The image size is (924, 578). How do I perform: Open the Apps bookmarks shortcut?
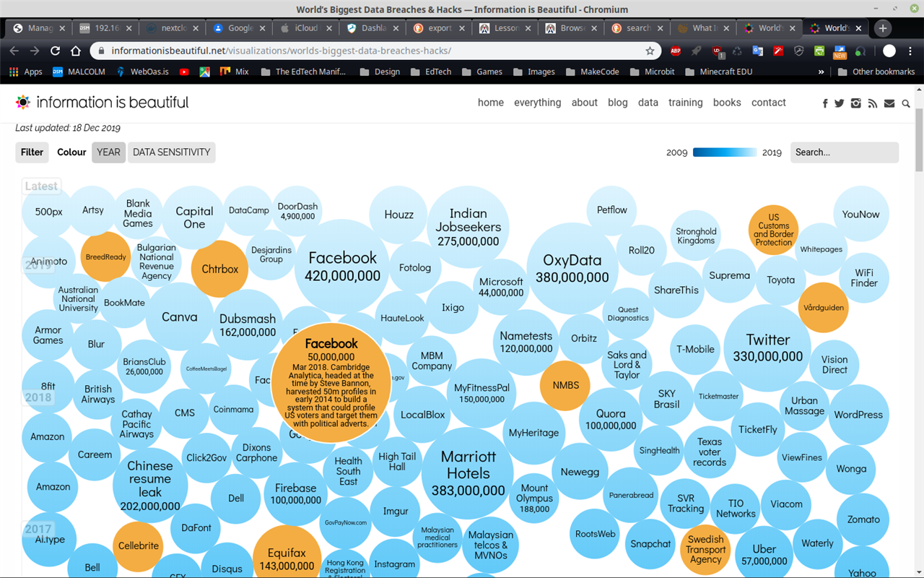26,72
